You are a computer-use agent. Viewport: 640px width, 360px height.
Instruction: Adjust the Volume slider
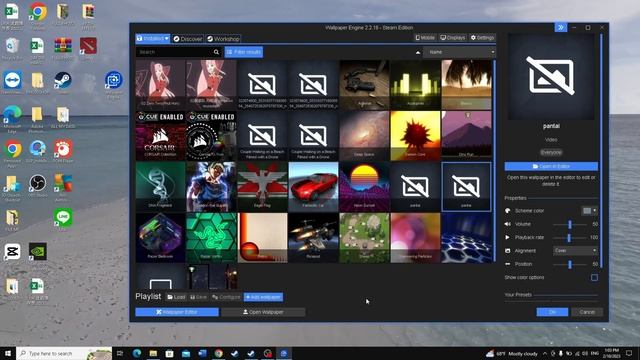569,224
